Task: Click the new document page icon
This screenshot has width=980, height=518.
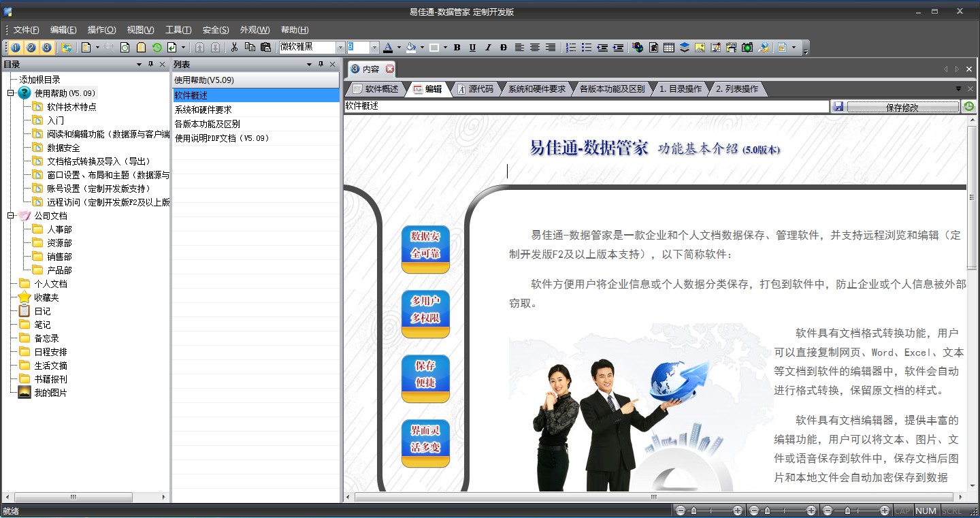Action: (86, 48)
